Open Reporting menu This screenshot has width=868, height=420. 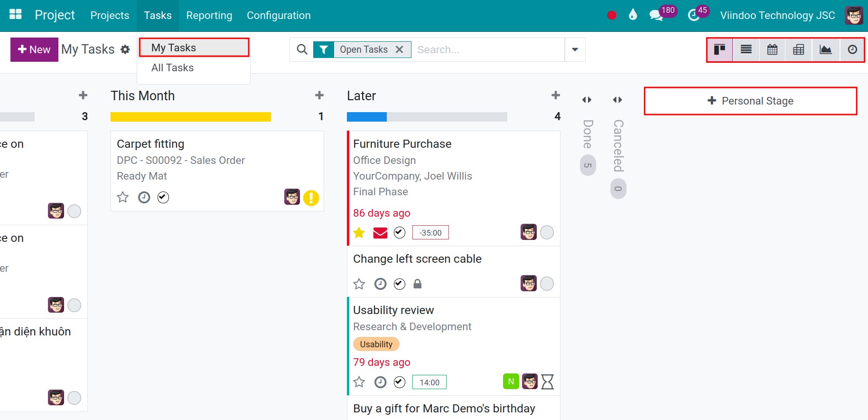coord(209,15)
